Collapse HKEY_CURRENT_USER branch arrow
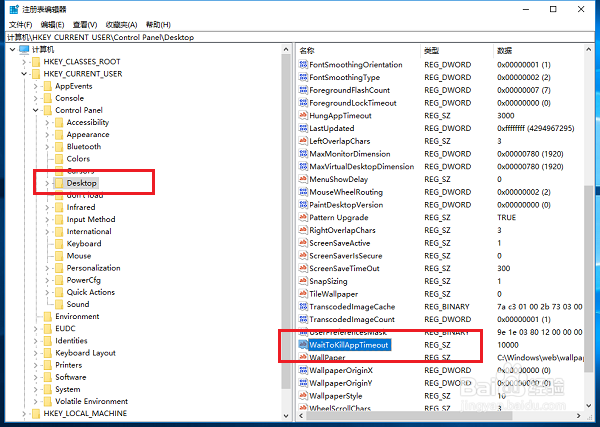The width and height of the screenshot is (600, 427). (x=24, y=74)
